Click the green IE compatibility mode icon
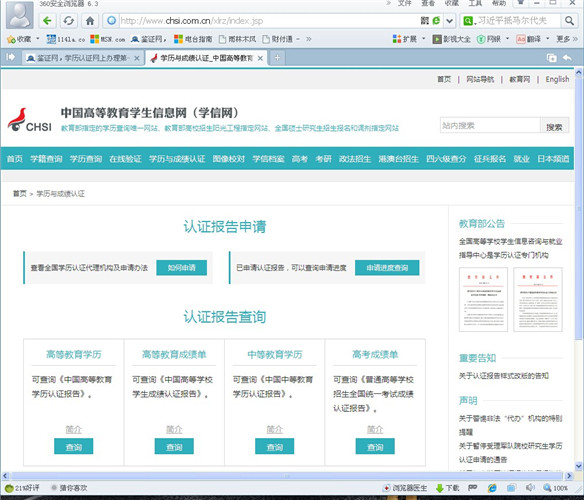Screen dimensions: 584x500 pos(436,20)
